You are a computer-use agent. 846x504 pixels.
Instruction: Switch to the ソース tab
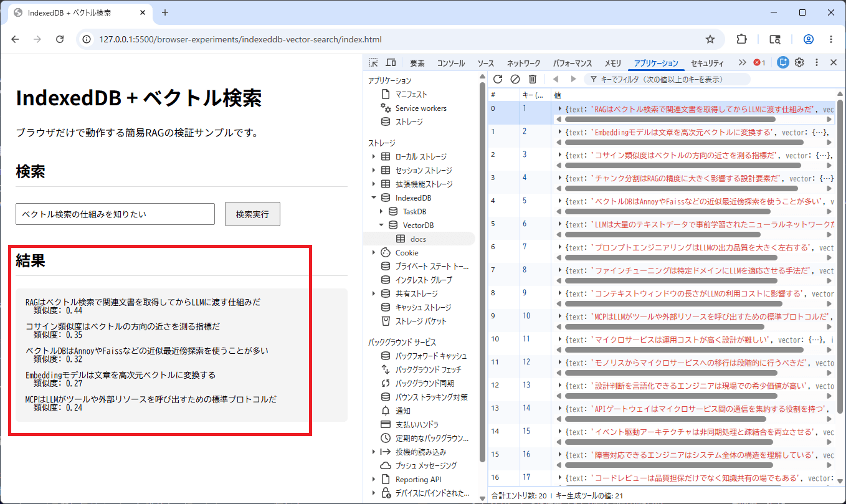(486, 63)
